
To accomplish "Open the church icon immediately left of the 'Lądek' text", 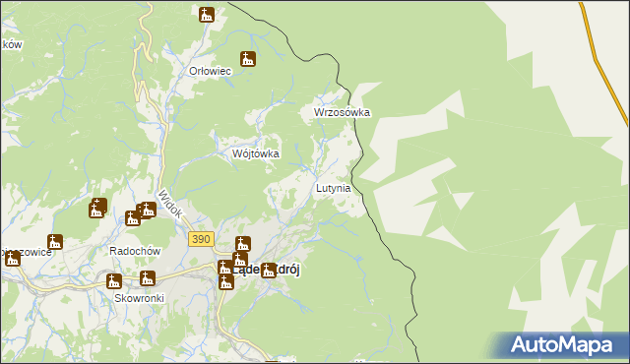I will [224, 267].
